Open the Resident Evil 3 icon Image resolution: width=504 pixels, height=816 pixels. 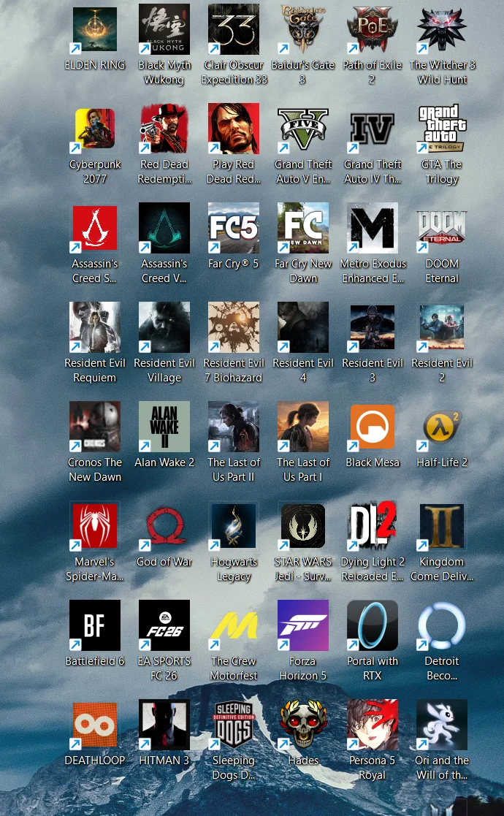[373, 327]
